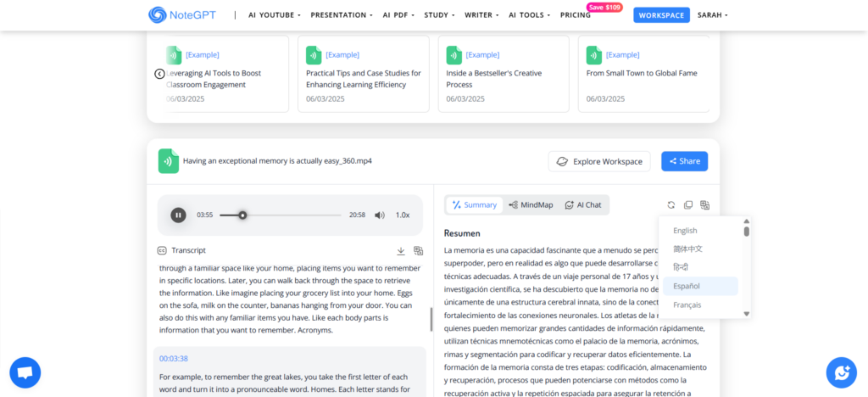Download the transcript

401,251
